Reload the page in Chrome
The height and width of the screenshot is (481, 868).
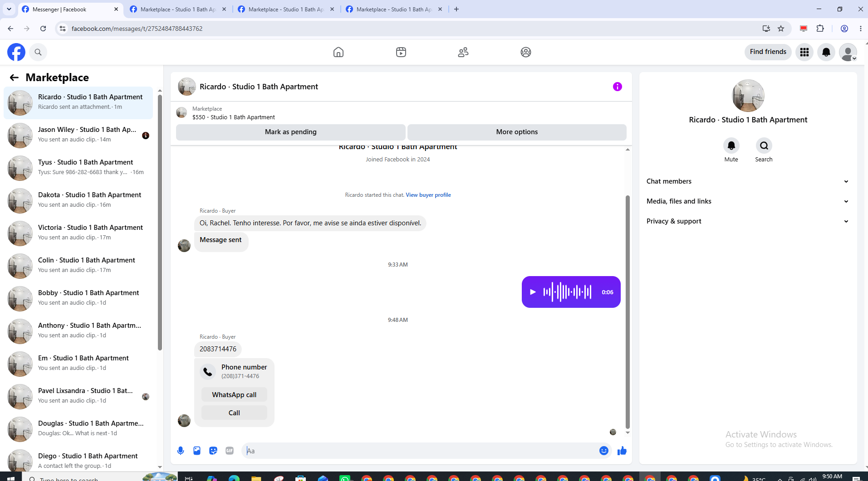[x=43, y=29]
